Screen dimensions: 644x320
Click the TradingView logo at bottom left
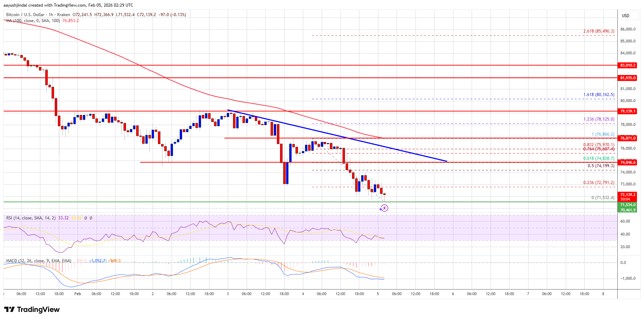(32, 309)
